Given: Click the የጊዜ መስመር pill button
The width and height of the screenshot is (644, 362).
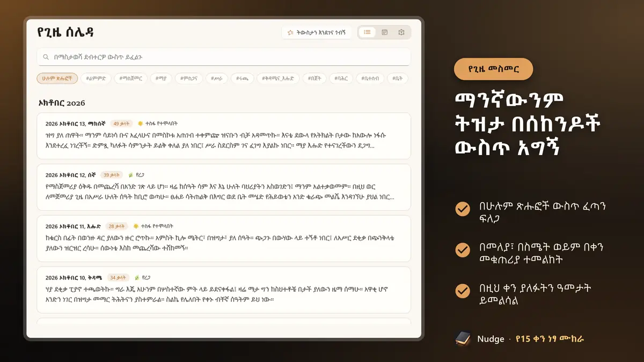Looking at the screenshot, I should click(493, 69).
